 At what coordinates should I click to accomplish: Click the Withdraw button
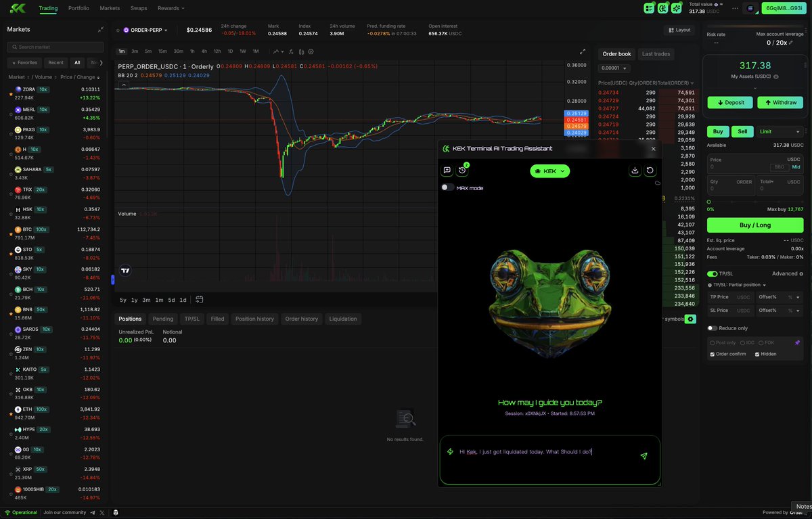(780, 103)
